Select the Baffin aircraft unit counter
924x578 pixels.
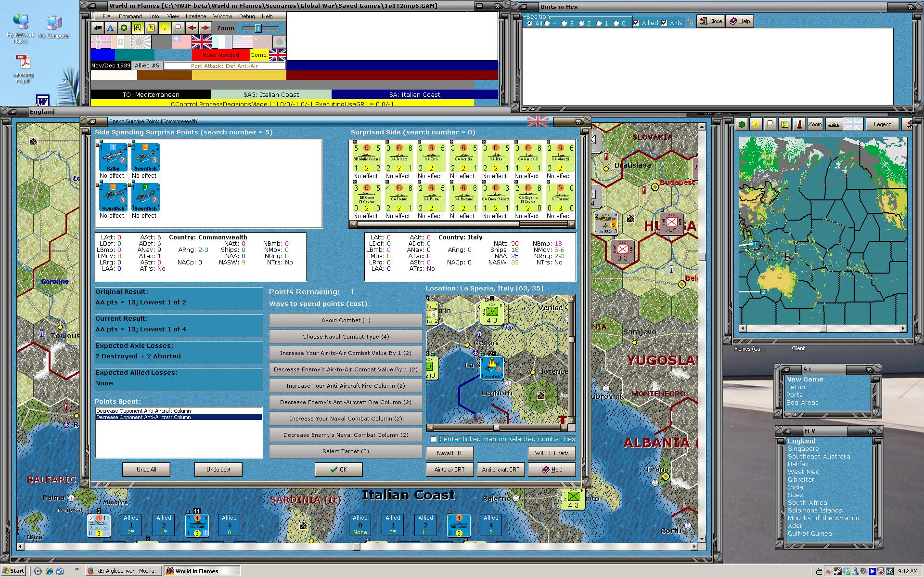point(113,157)
